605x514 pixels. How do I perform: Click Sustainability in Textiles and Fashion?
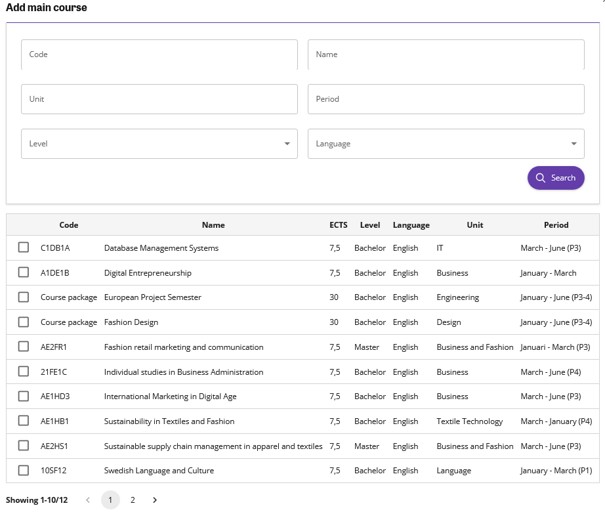coord(169,421)
